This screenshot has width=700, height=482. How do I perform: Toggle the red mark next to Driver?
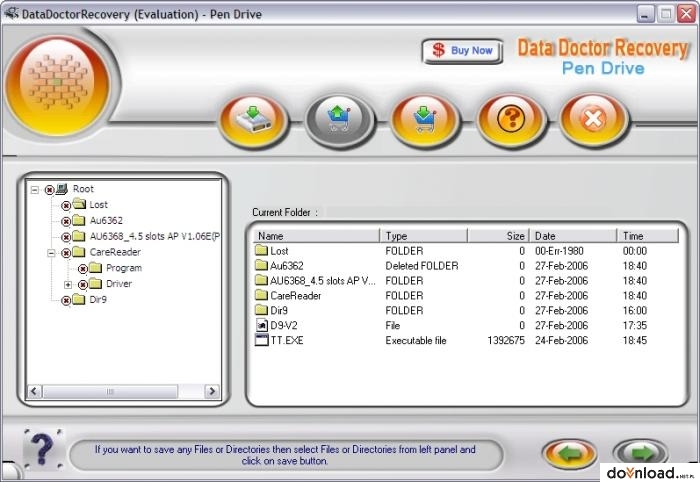point(83,285)
